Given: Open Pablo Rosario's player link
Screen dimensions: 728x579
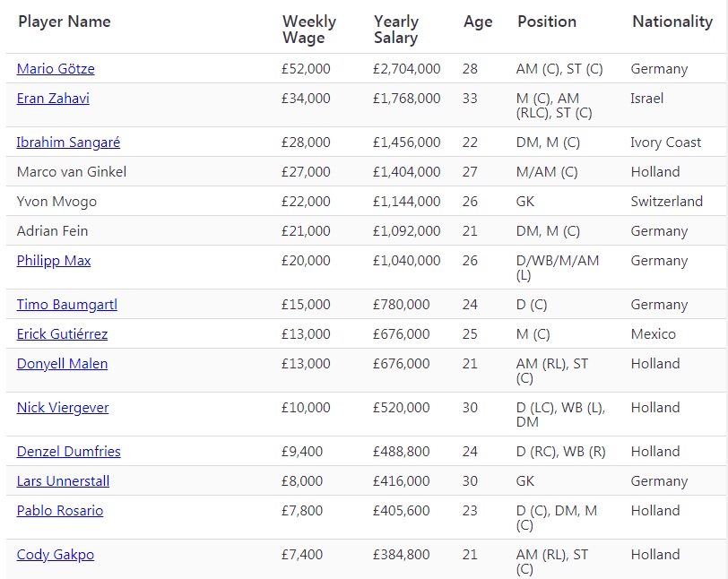Looking at the screenshot, I should 60,511.
